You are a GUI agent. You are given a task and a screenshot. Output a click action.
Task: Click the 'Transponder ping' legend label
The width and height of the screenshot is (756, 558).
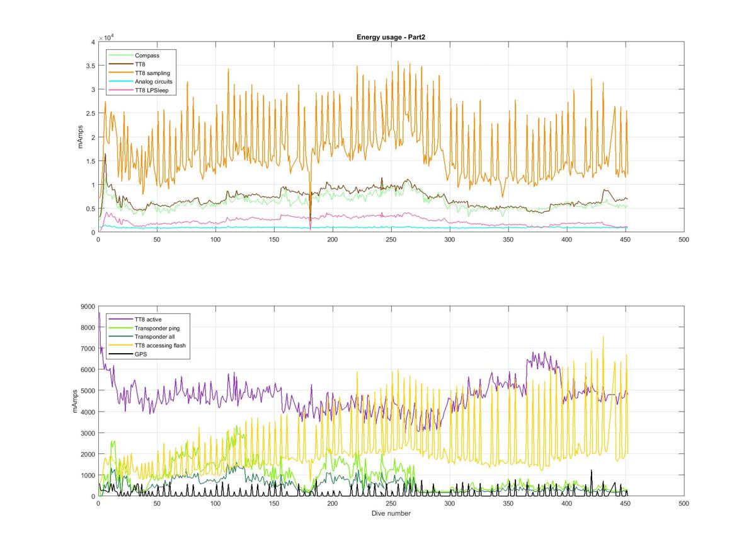157,328
